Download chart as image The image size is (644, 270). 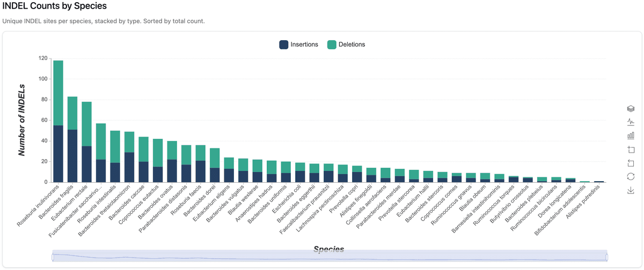tap(631, 190)
